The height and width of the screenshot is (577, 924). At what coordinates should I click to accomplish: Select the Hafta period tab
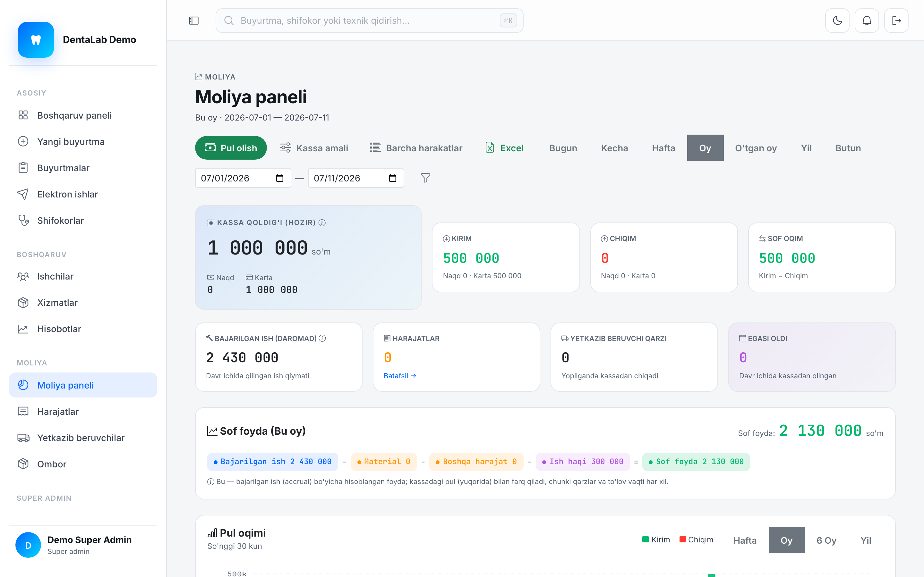point(663,148)
